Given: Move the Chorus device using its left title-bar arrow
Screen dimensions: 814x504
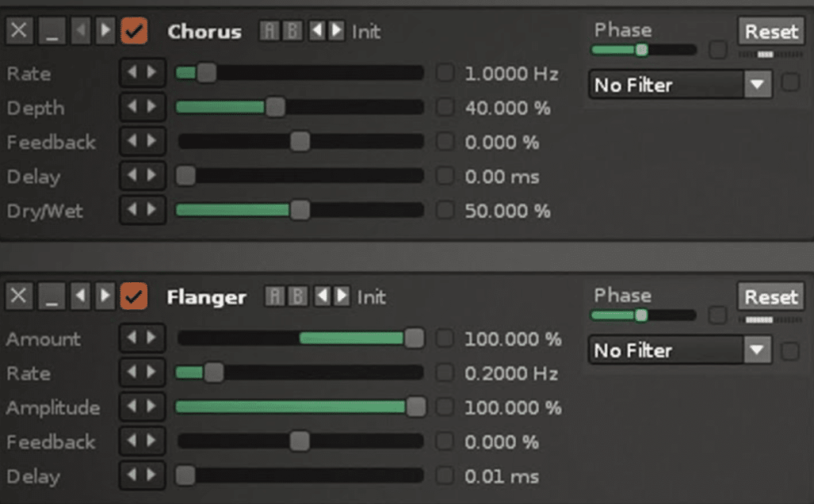Looking at the screenshot, I should point(81,31).
